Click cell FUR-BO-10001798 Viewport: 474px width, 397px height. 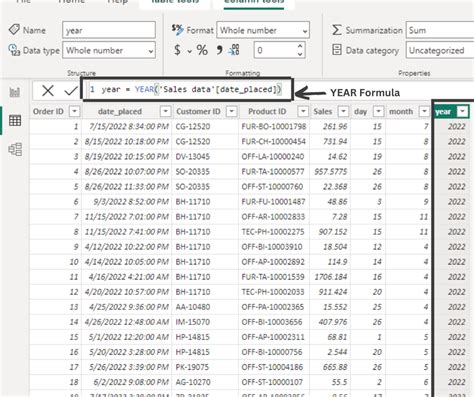[x=274, y=127]
